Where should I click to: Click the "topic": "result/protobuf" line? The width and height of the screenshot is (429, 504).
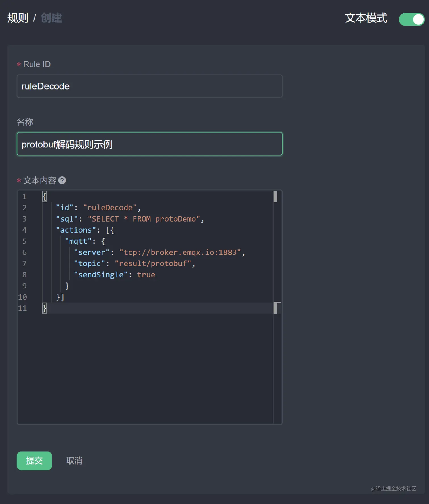pos(134,263)
